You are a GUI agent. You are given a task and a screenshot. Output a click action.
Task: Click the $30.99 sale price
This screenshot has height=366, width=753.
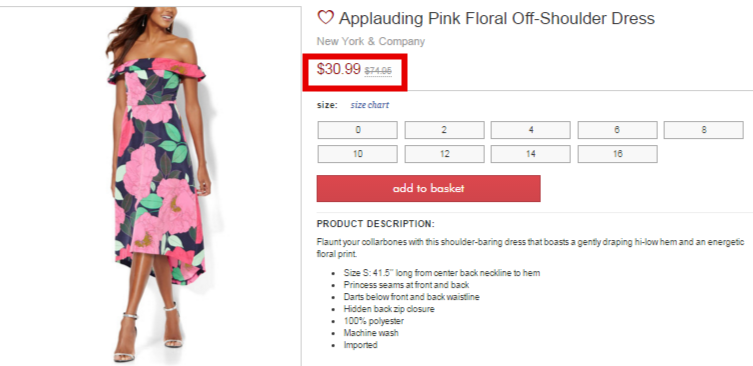339,69
